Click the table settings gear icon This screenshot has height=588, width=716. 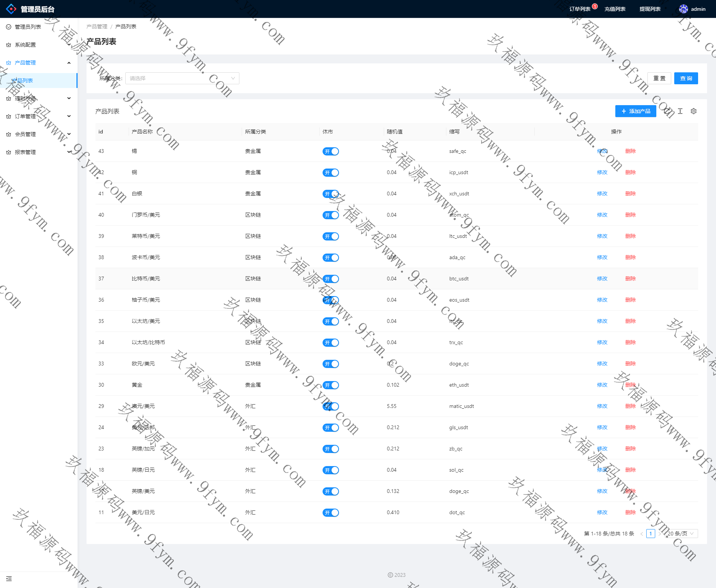693,111
